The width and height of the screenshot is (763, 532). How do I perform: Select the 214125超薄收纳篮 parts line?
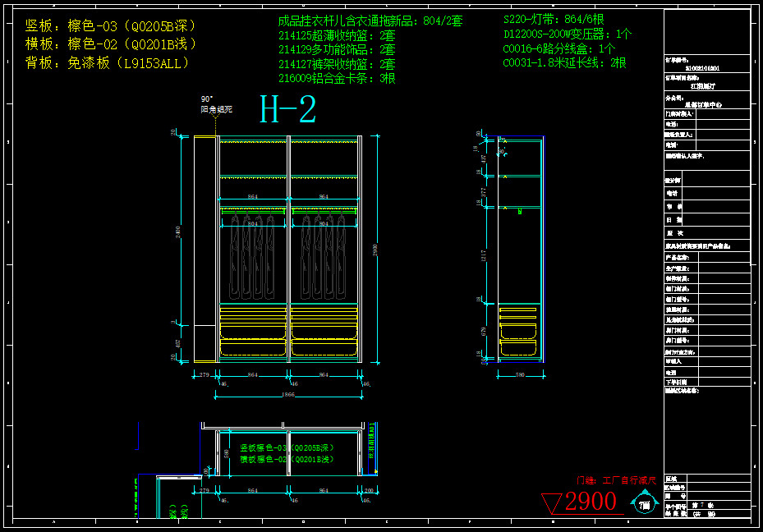point(337,35)
